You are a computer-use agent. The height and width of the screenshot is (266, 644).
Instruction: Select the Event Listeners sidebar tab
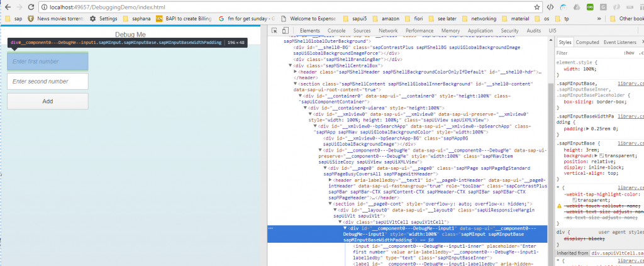tap(619, 42)
